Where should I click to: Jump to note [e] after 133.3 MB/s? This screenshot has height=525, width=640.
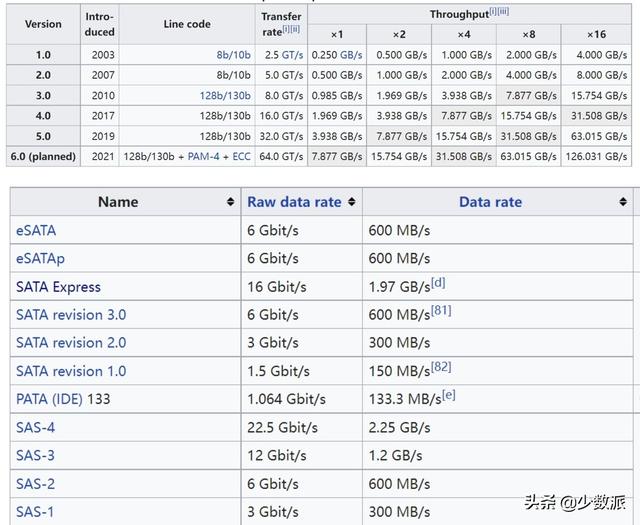pos(449,395)
